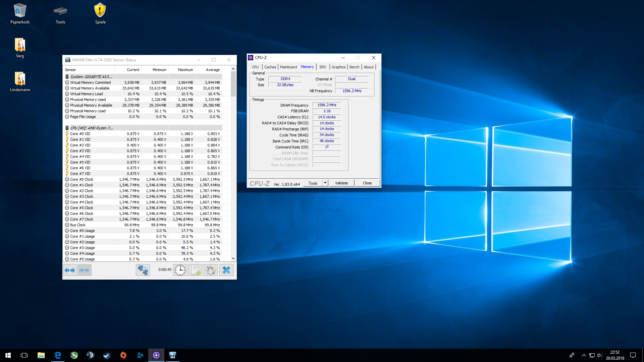Viewport: 644px width, 362px height.
Task: Open HWiNFO sensor settings gear
Action: (x=211, y=270)
